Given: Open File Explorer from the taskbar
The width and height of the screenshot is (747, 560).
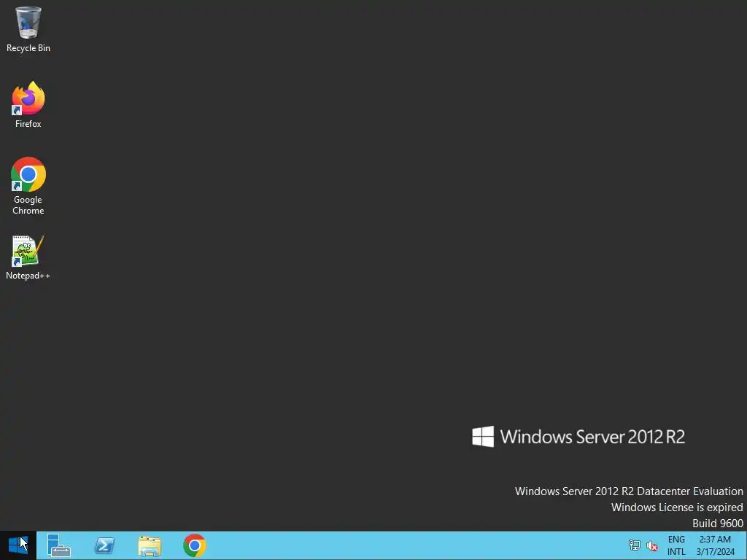Looking at the screenshot, I should click(150, 545).
